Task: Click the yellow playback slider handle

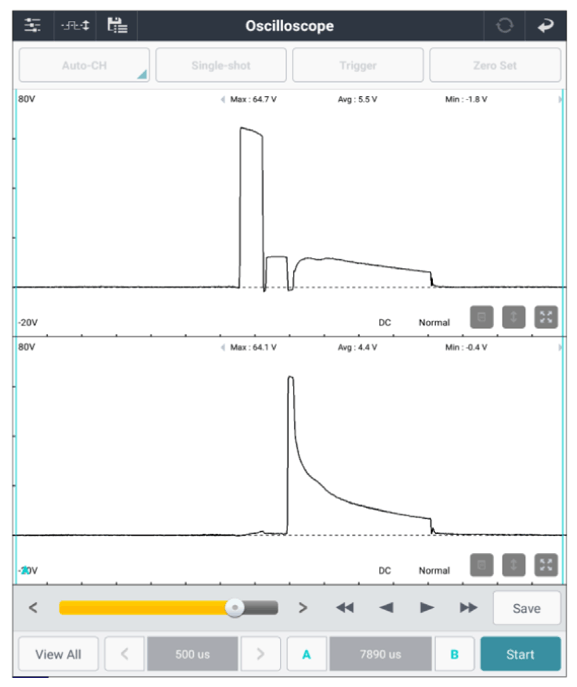Action: click(x=235, y=608)
